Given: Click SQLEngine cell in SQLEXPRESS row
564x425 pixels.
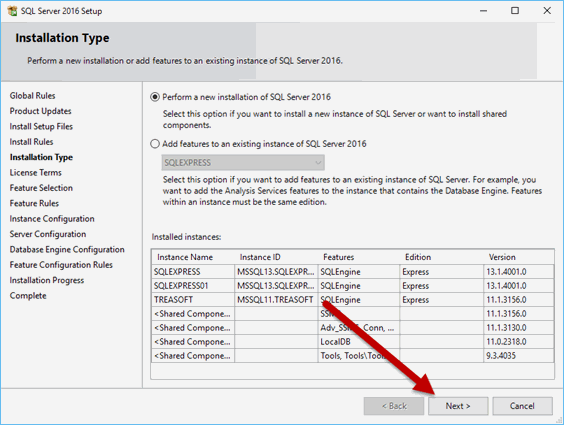Looking at the screenshot, I should coord(359,272).
